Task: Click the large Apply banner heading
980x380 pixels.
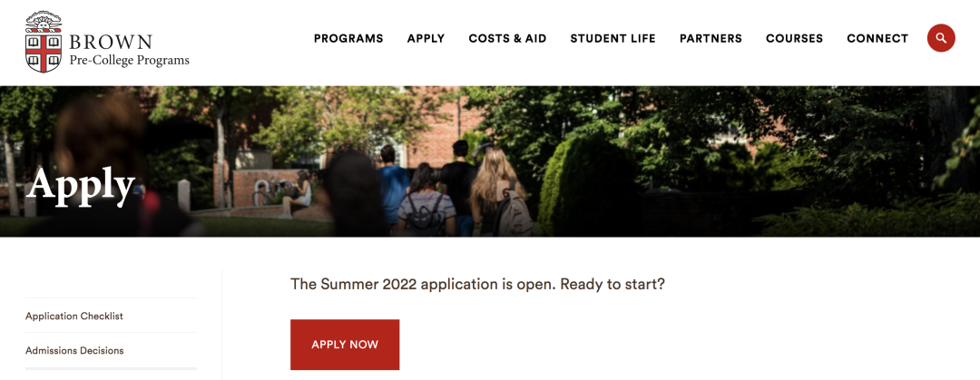Action: tap(81, 185)
